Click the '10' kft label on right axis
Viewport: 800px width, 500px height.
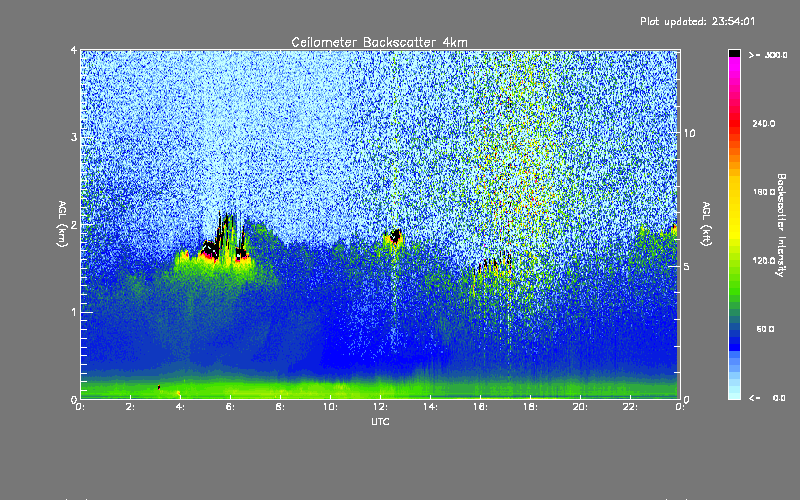(689, 133)
